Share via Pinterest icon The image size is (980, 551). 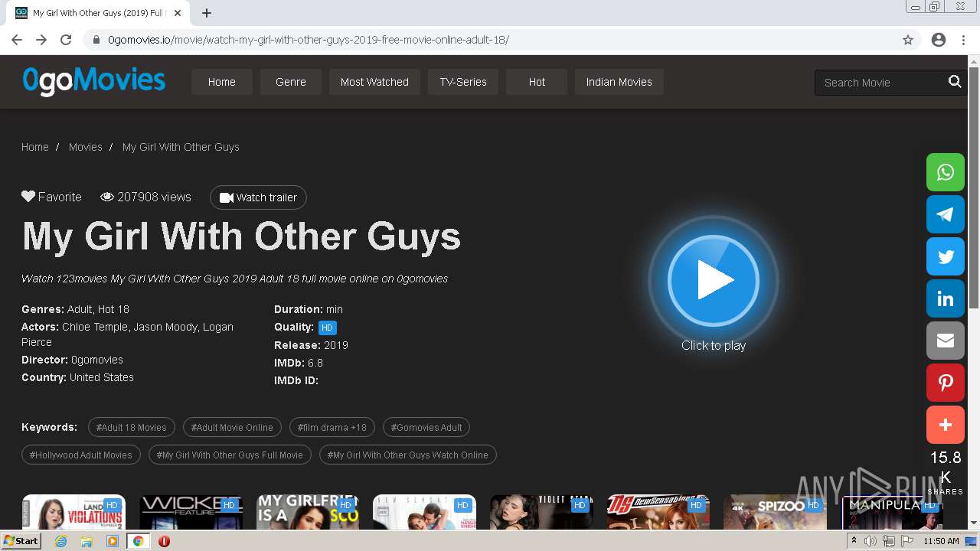coord(946,383)
